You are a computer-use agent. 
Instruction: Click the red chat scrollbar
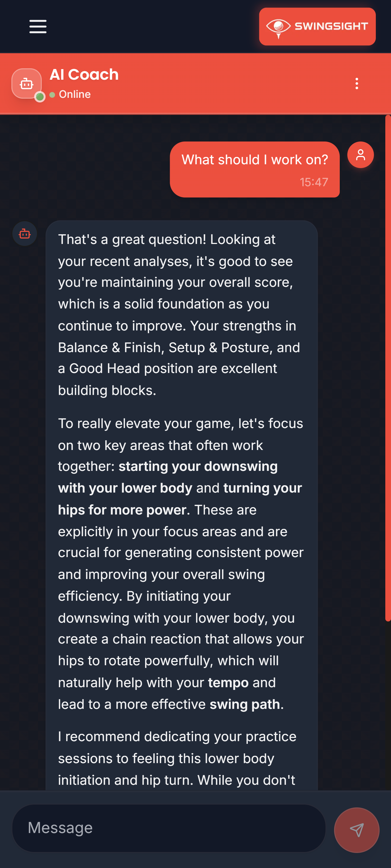388,367
